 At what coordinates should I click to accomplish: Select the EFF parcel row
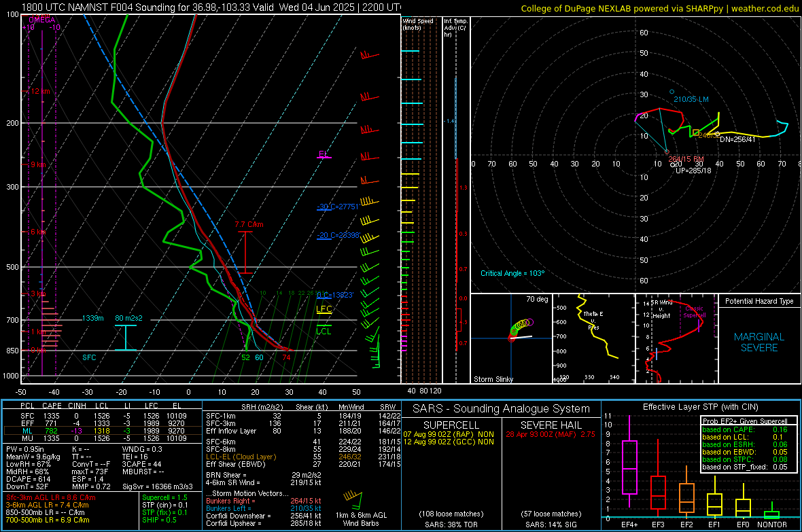point(103,423)
